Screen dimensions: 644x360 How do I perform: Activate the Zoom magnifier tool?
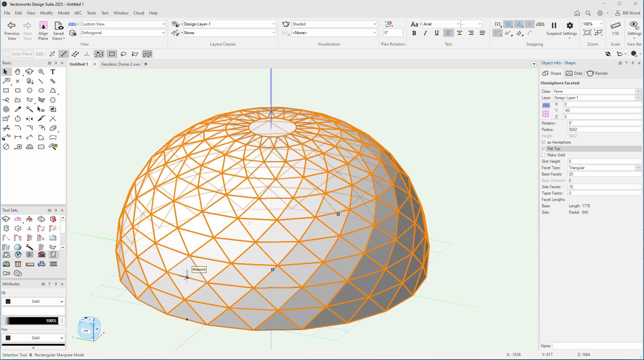[x=41, y=72]
